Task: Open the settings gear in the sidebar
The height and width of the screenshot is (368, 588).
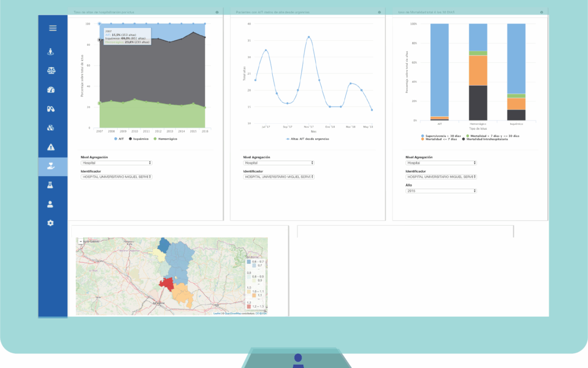Action: (51, 223)
